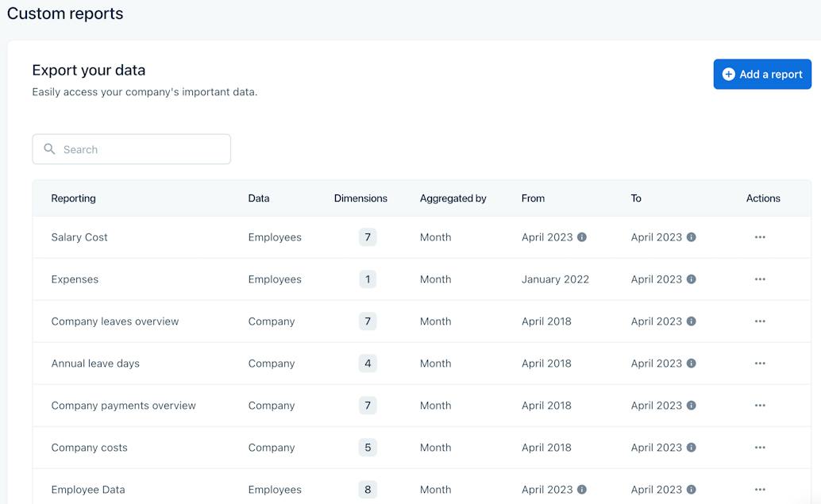Click info icon beside Salary Cost From date

(x=582, y=237)
